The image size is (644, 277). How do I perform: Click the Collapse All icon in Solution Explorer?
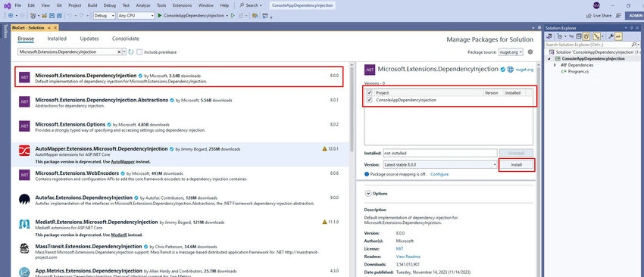point(579,36)
